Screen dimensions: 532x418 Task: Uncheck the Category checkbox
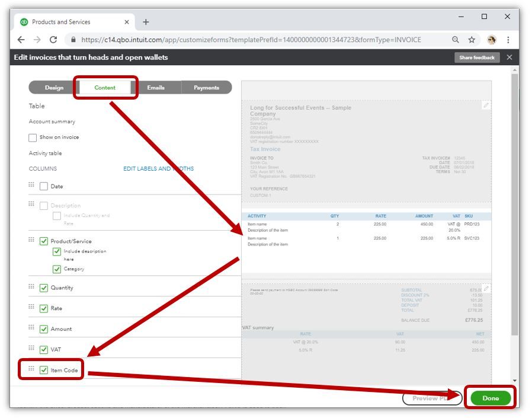point(57,269)
